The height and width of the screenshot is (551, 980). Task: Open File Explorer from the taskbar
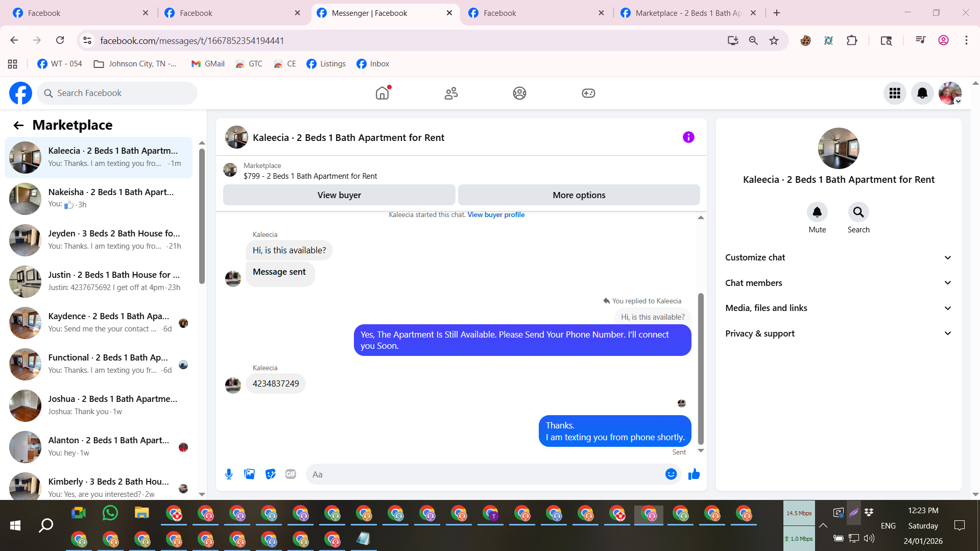pyautogui.click(x=141, y=513)
